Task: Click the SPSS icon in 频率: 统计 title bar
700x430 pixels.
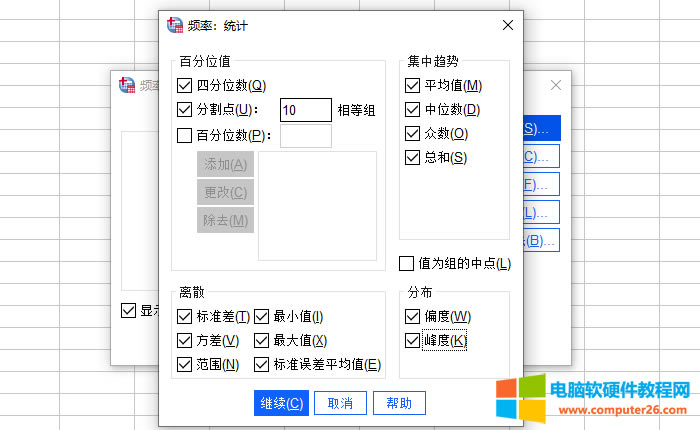Action: click(175, 25)
